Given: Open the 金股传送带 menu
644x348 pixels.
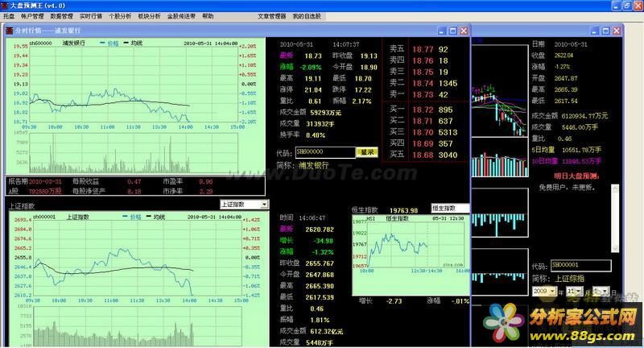Looking at the screenshot, I should click(181, 16).
